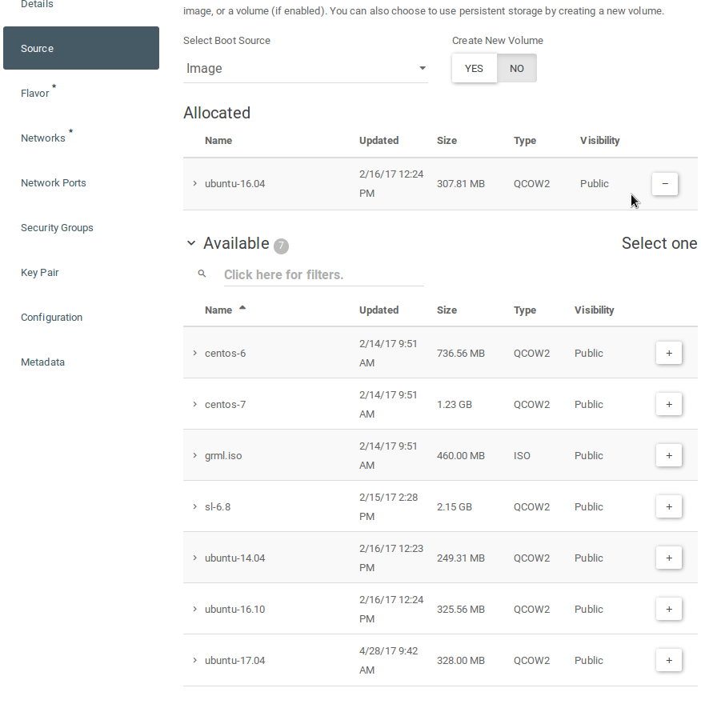Select the grml.iso image name
The height and width of the screenshot is (728, 701).
(x=223, y=456)
